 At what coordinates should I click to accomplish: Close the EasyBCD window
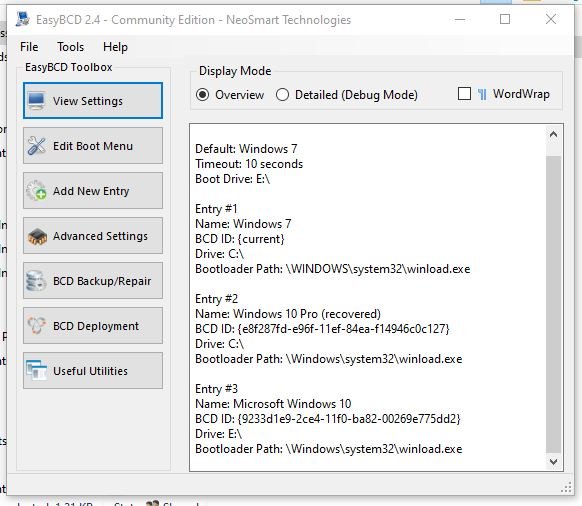click(x=551, y=19)
